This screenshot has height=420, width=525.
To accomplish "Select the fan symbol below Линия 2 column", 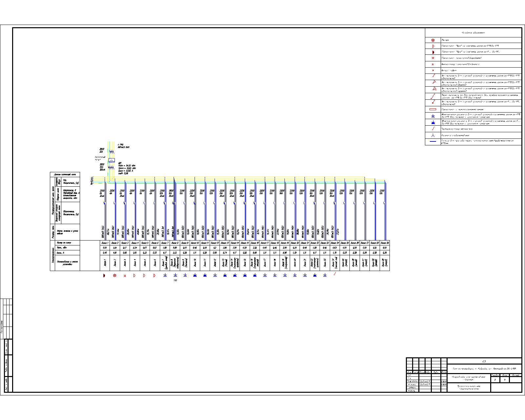I will pos(115,276).
